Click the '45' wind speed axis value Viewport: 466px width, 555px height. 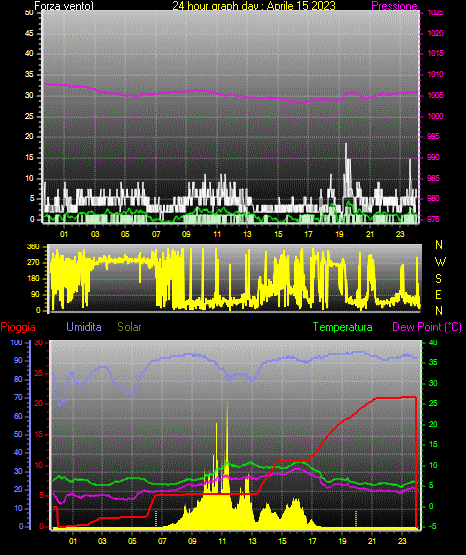point(29,33)
